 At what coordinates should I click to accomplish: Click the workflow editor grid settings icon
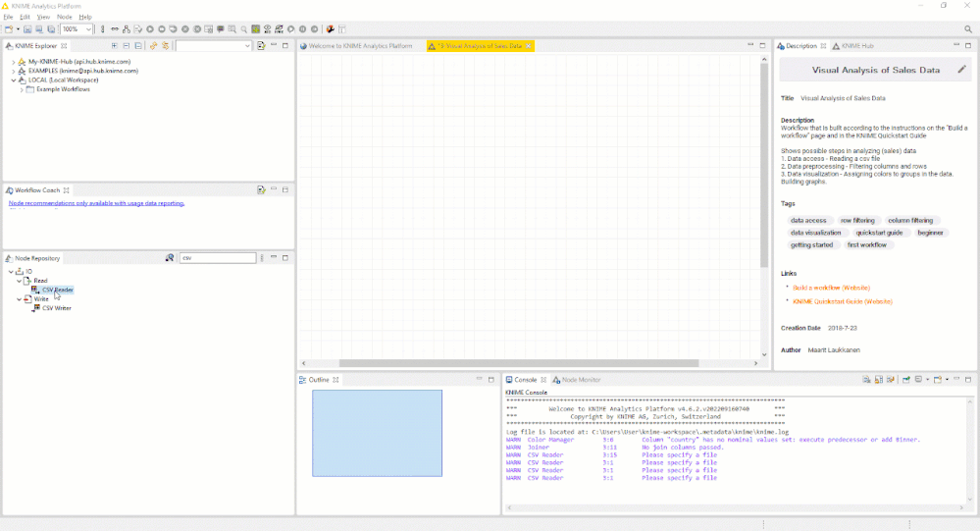(342, 29)
